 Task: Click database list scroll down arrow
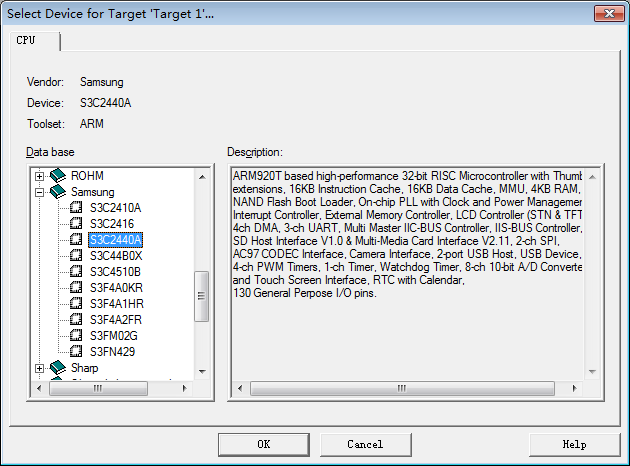(202, 372)
